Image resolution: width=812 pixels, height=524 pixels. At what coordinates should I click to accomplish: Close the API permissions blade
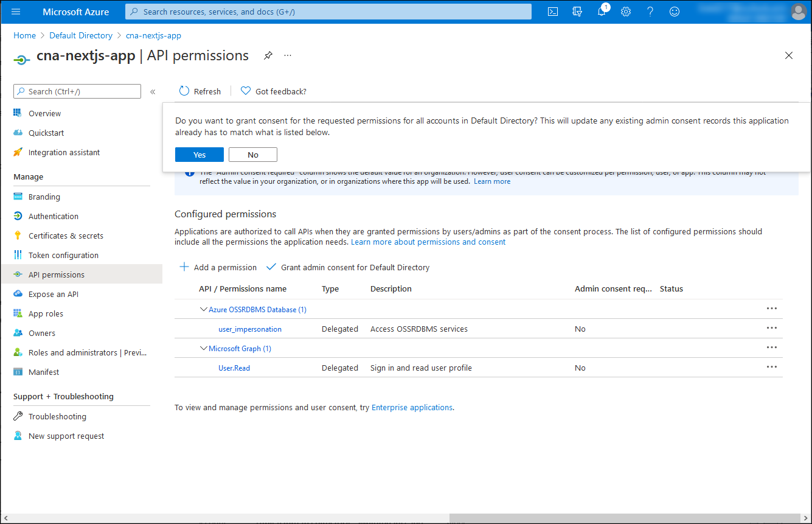tap(789, 55)
